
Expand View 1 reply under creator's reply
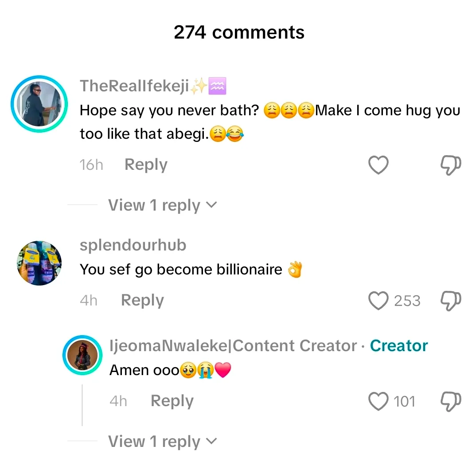coord(162,442)
